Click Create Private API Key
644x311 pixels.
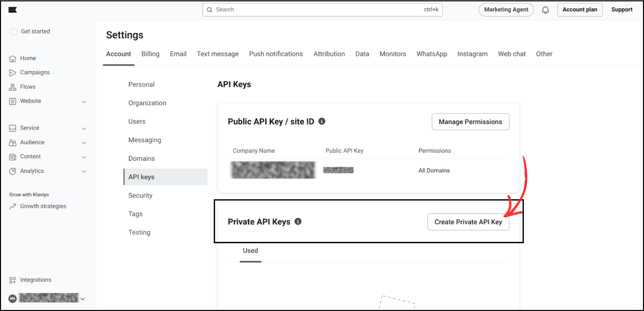pos(468,222)
